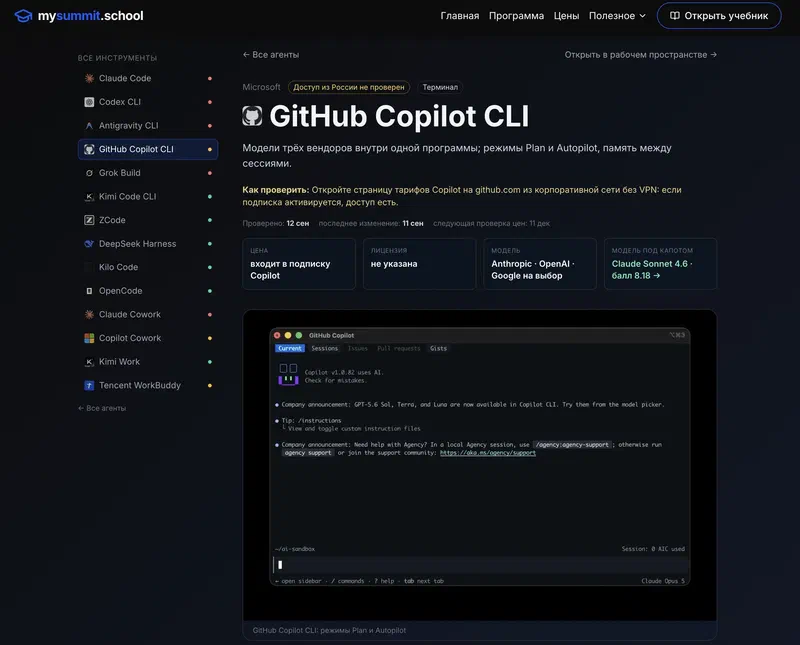The width and height of the screenshot is (800, 645).
Task: Select Claude Code text in sidebar
Action: [125, 78]
